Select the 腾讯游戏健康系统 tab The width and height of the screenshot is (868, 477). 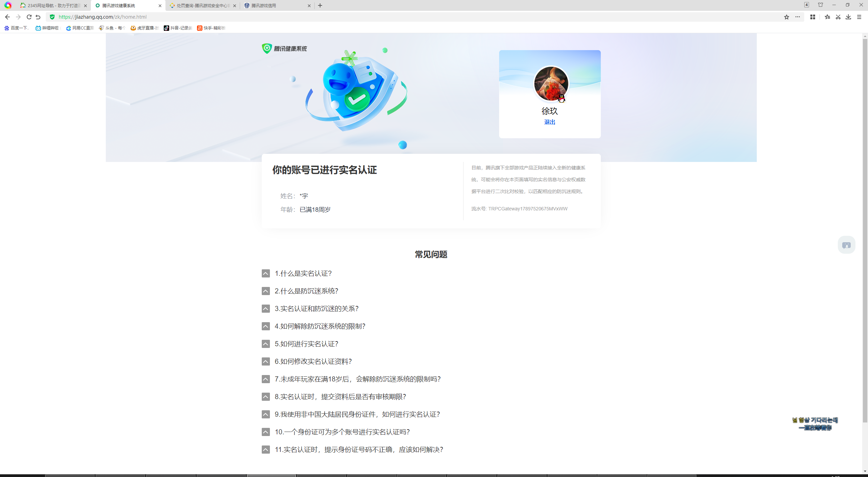tap(128, 6)
